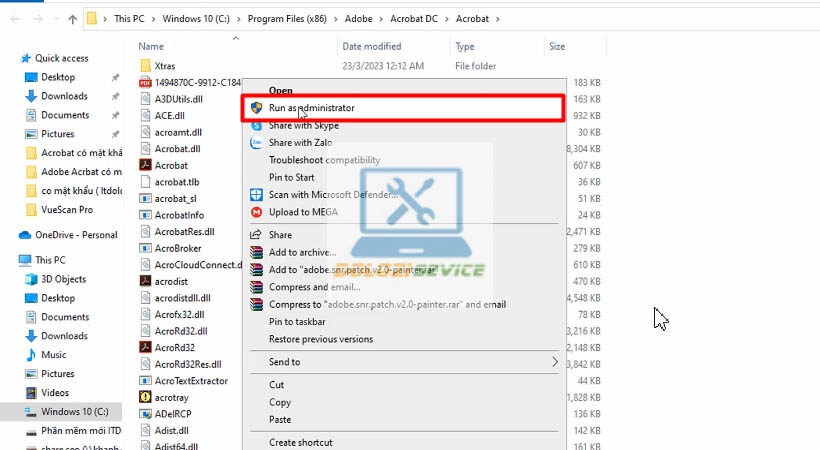Expand breadcrumb chevron after Acrobat DC

pyautogui.click(x=447, y=19)
